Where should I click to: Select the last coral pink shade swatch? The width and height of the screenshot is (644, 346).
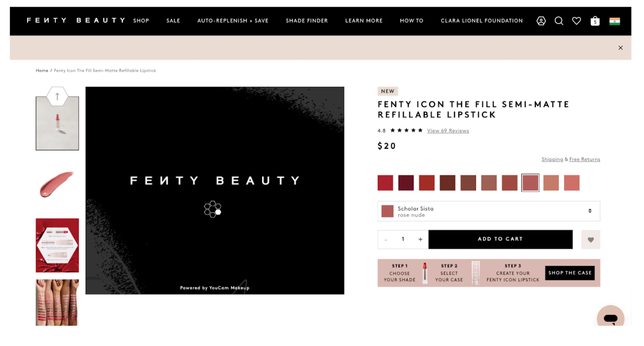[572, 183]
